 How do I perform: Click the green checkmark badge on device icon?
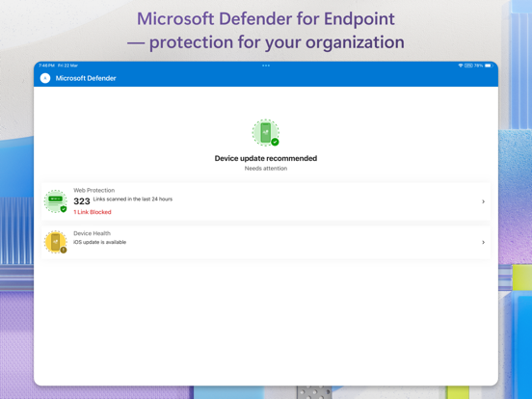point(276,143)
